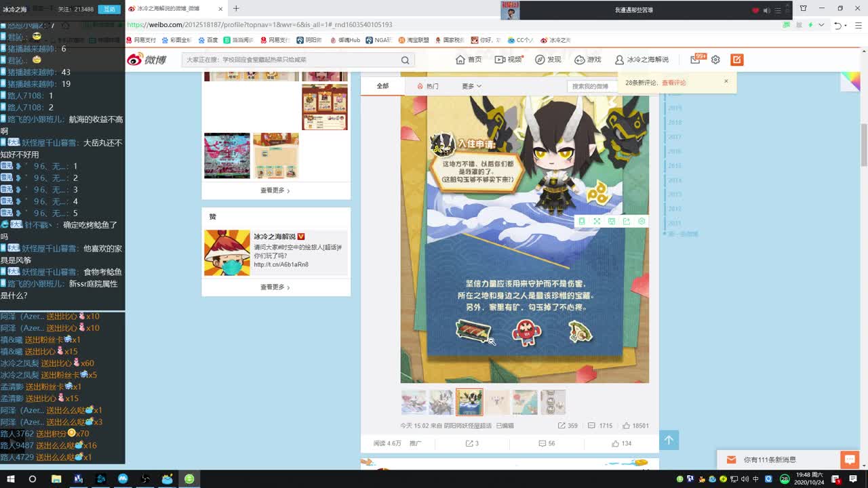Close the 28条新评论 notification
This screenshot has width=868, height=488.
[x=726, y=81]
